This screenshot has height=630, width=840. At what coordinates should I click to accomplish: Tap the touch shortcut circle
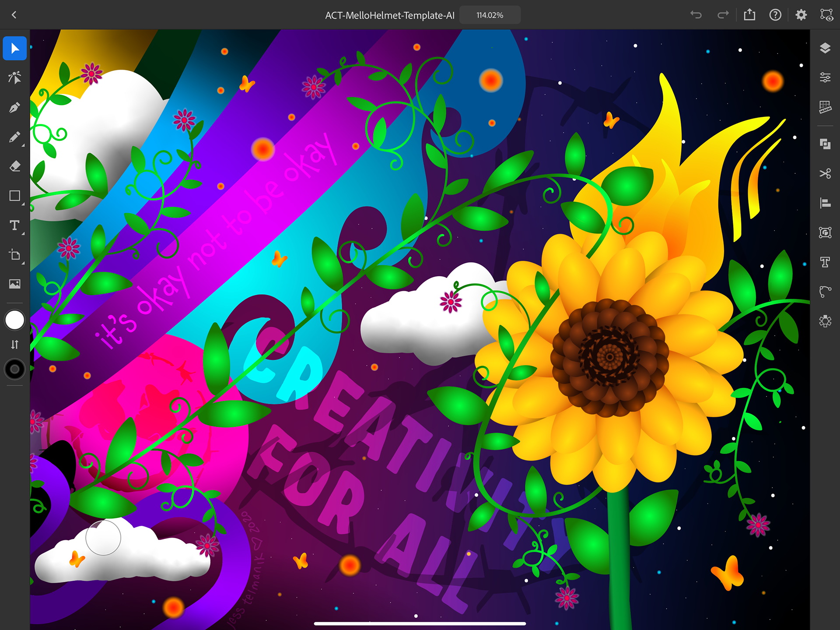coord(103,538)
